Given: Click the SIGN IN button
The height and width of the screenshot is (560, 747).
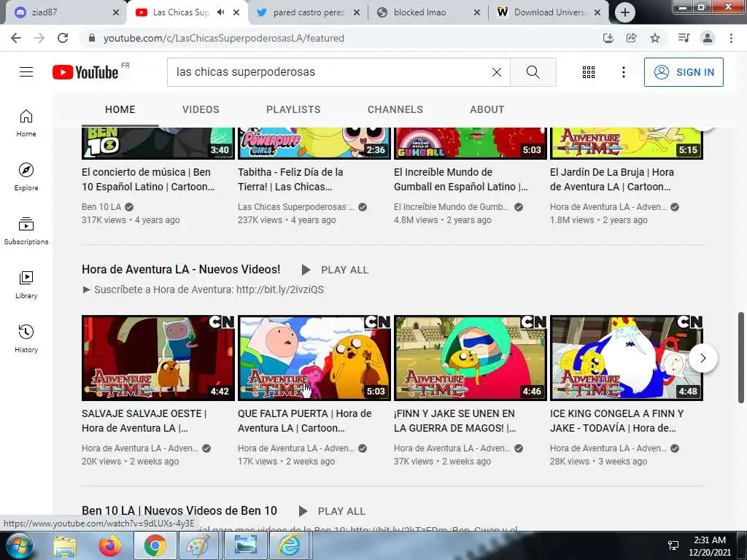Looking at the screenshot, I should pyautogui.click(x=684, y=72).
